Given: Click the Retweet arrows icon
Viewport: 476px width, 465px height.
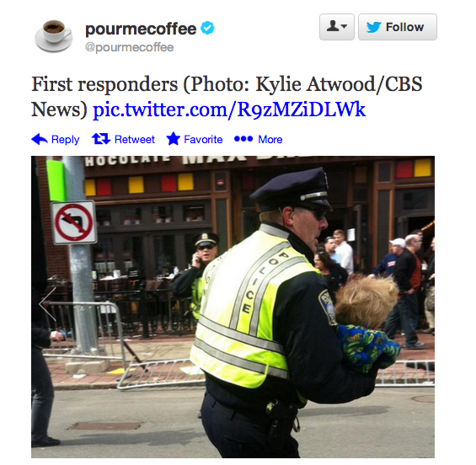Looking at the screenshot, I should (101, 139).
